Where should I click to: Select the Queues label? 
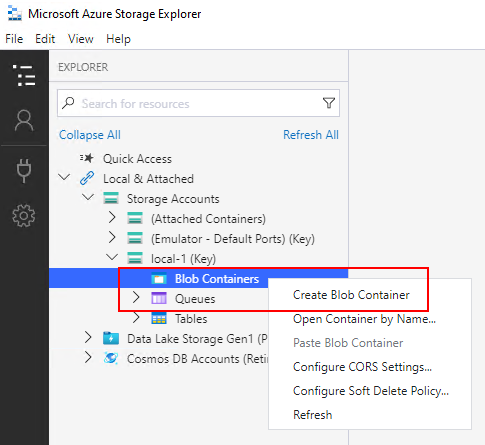coord(195,299)
